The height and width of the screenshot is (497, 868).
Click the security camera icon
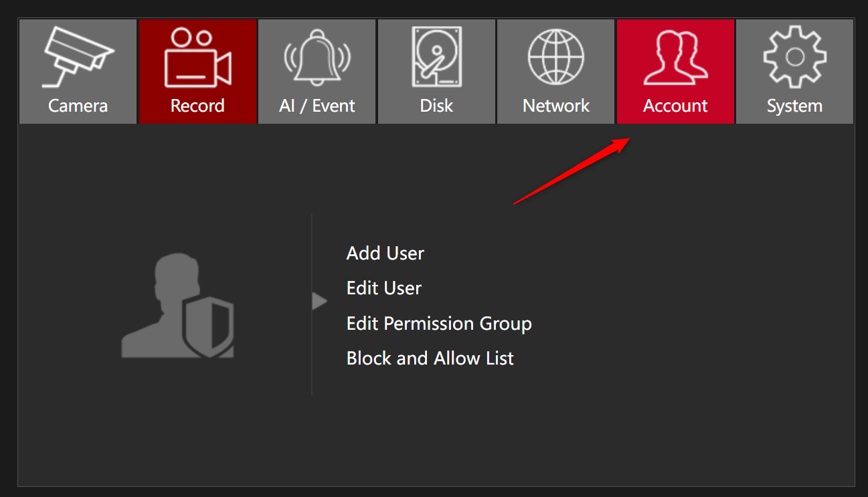click(x=78, y=58)
